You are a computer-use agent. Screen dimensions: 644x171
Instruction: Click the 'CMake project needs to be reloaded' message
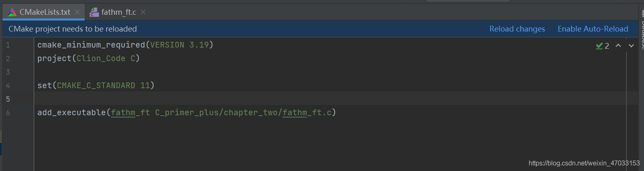pos(73,29)
